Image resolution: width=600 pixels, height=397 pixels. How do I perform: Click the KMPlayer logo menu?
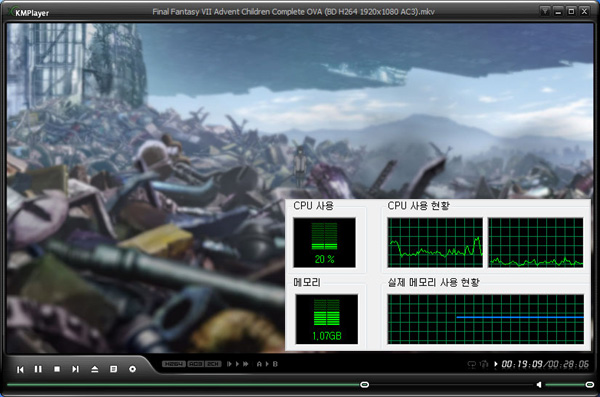click(29, 12)
